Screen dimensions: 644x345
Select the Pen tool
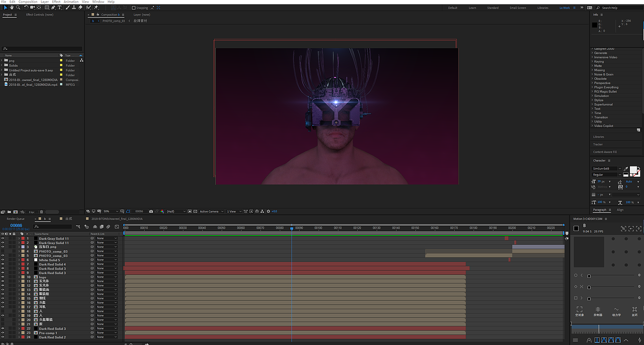[53, 8]
